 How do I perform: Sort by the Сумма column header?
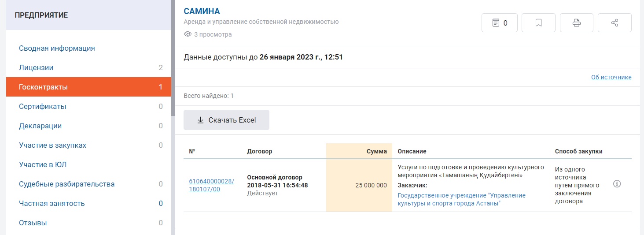(376, 151)
